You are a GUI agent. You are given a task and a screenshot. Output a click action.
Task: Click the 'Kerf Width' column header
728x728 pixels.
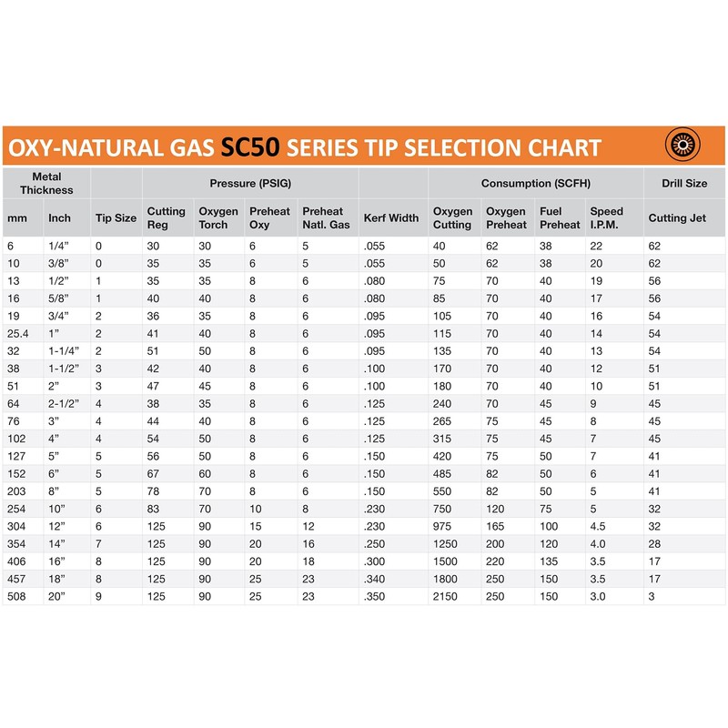[x=391, y=218]
